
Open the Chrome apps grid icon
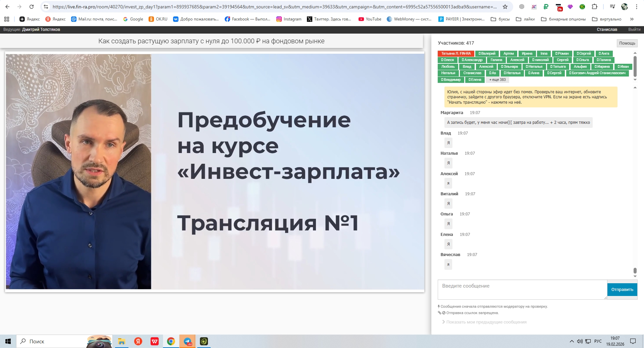(x=7, y=19)
